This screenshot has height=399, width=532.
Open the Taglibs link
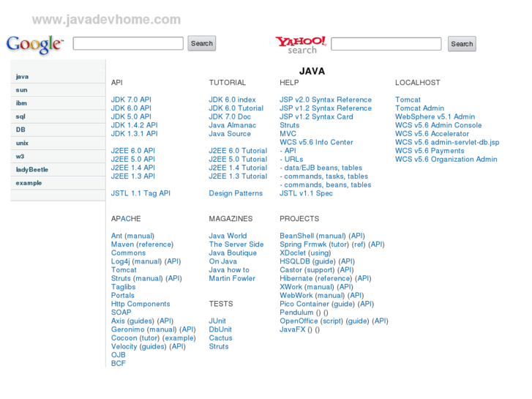point(123,286)
